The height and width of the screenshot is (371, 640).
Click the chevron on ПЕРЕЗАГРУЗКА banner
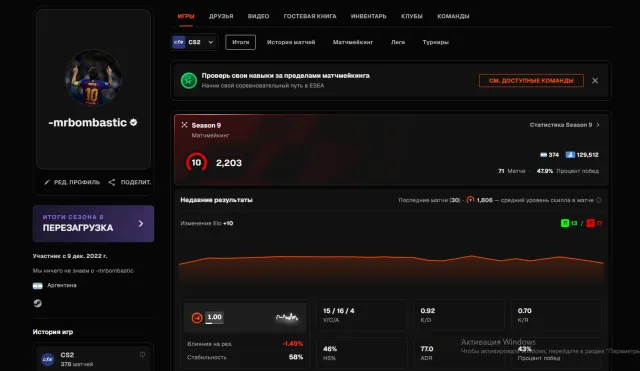(141, 224)
